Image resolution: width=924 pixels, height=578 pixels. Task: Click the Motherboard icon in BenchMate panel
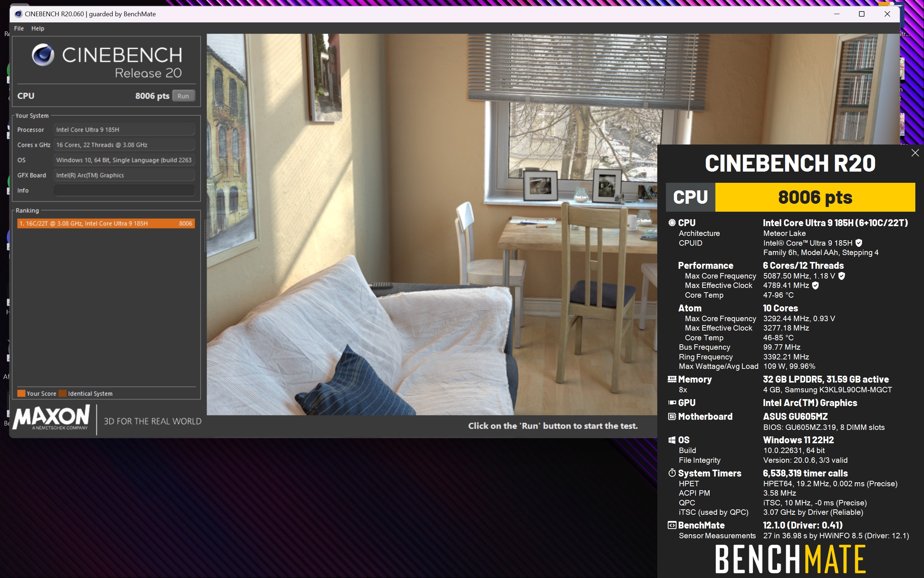tap(672, 416)
